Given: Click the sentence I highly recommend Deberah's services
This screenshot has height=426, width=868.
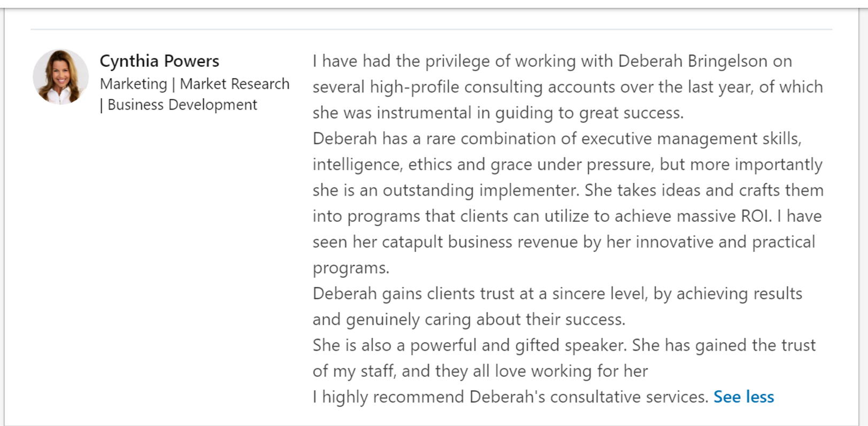Looking at the screenshot, I should (x=510, y=397).
